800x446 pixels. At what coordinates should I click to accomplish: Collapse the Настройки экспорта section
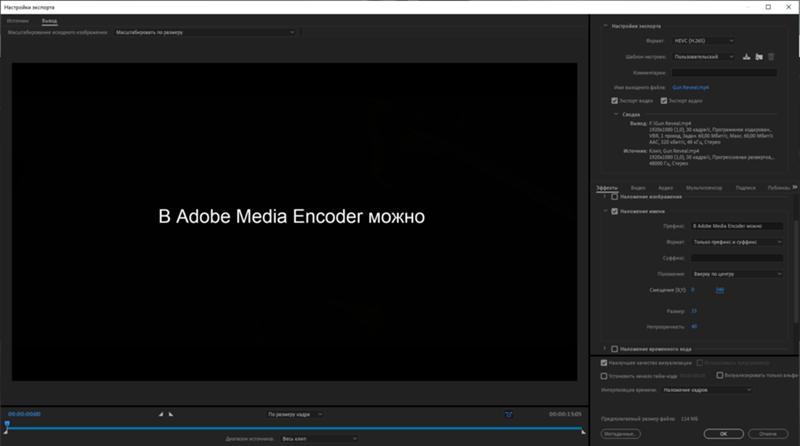click(x=606, y=26)
